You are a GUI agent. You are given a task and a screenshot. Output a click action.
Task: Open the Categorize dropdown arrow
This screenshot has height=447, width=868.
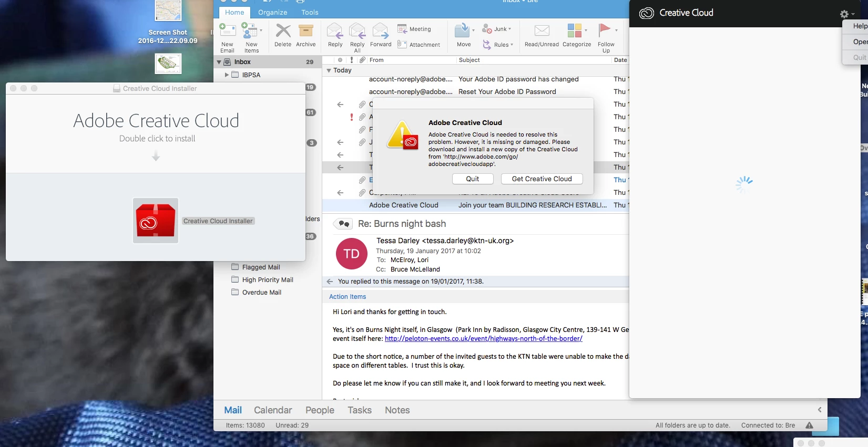click(x=586, y=30)
